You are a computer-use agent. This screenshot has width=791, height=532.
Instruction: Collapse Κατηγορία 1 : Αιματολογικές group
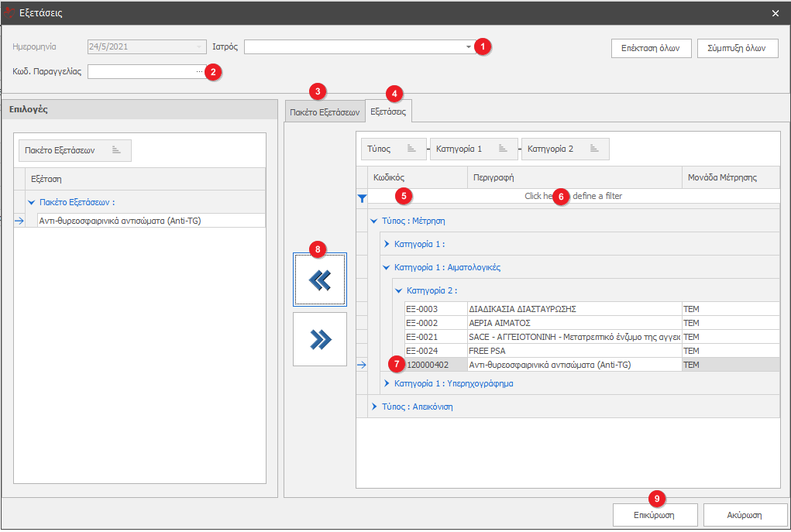(x=387, y=267)
